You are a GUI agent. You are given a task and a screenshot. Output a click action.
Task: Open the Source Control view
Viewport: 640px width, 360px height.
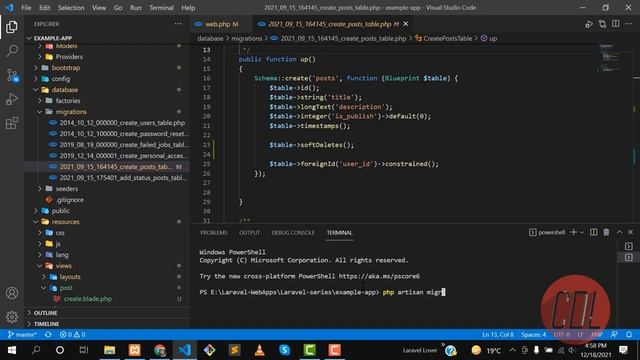pos(12,75)
